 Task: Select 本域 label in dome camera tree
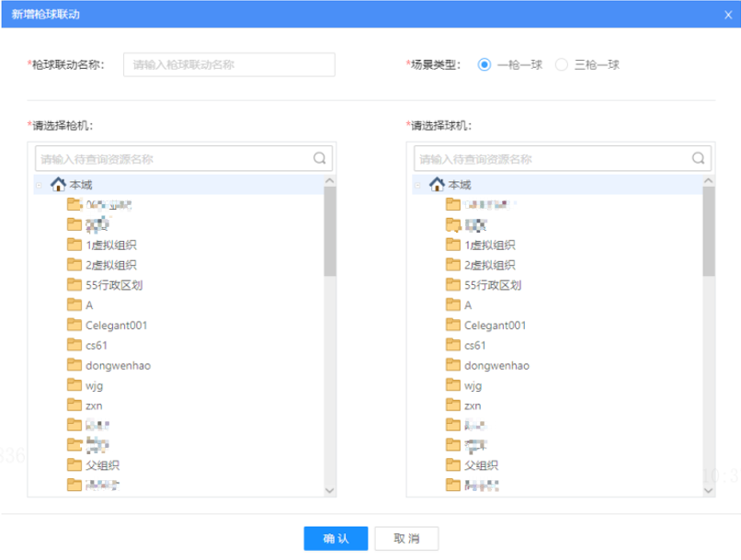tap(460, 185)
